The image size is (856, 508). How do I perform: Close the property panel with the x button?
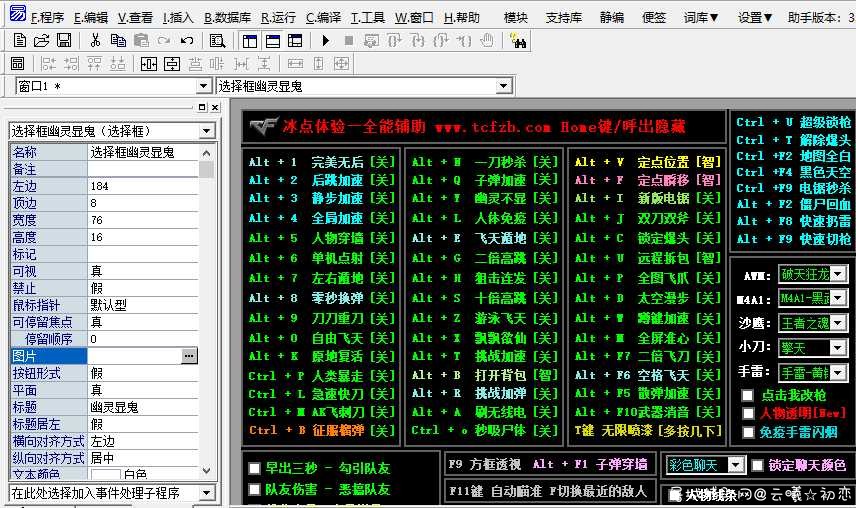[x=215, y=107]
